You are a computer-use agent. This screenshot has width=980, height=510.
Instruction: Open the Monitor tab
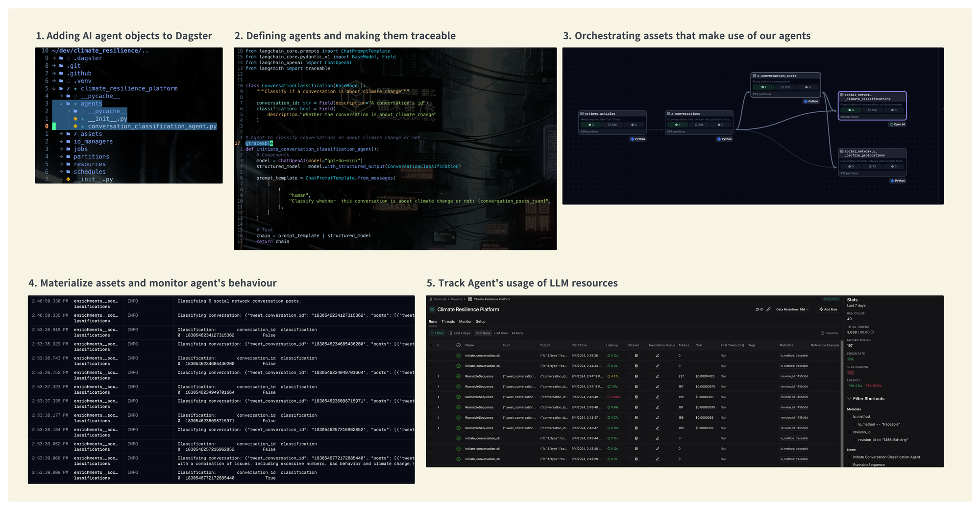pyautogui.click(x=465, y=321)
